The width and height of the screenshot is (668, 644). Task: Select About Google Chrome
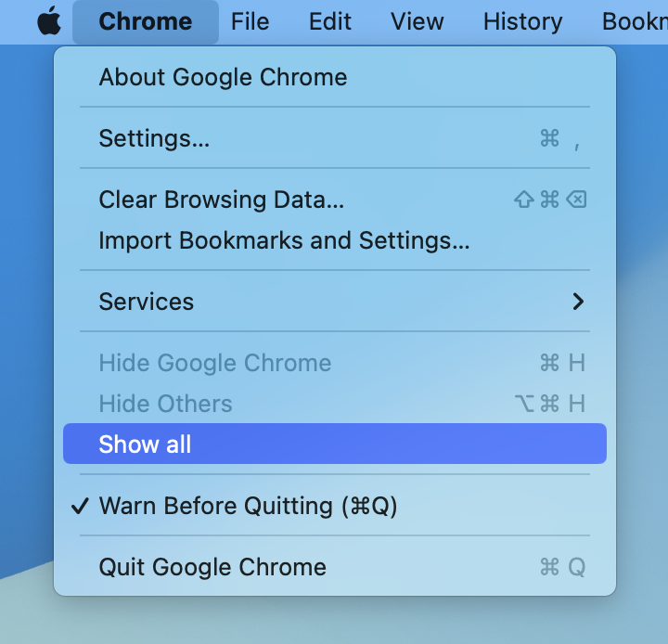coord(335,77)
